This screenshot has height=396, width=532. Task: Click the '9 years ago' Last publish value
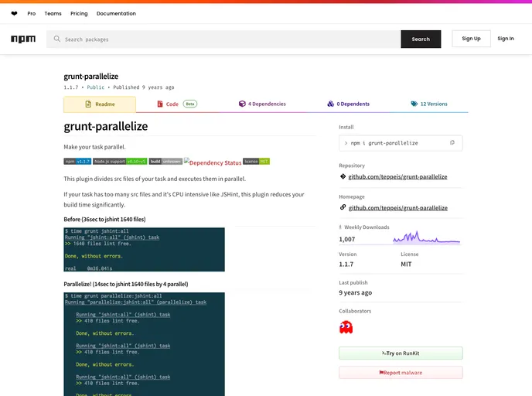coord(355,292)
